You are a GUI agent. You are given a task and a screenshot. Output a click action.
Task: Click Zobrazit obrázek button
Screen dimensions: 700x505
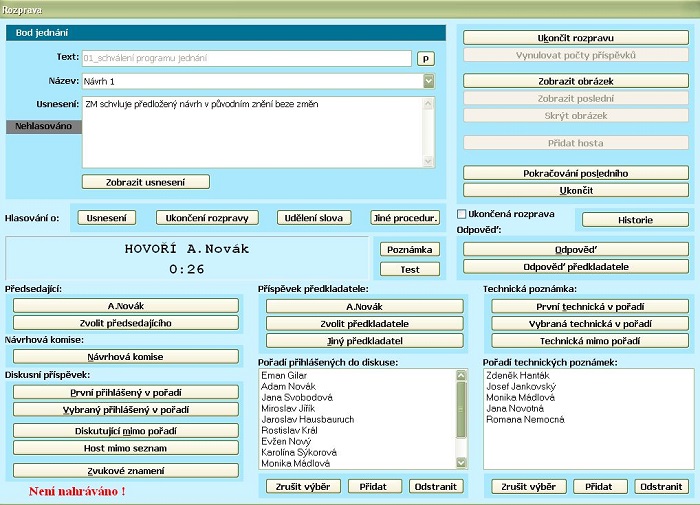pyautogui.click(x=575, y=81)
